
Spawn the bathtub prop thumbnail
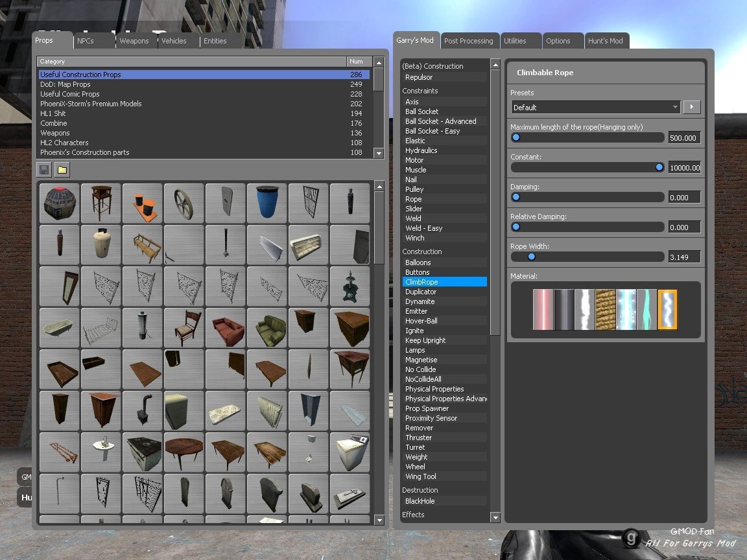point(59,327)
